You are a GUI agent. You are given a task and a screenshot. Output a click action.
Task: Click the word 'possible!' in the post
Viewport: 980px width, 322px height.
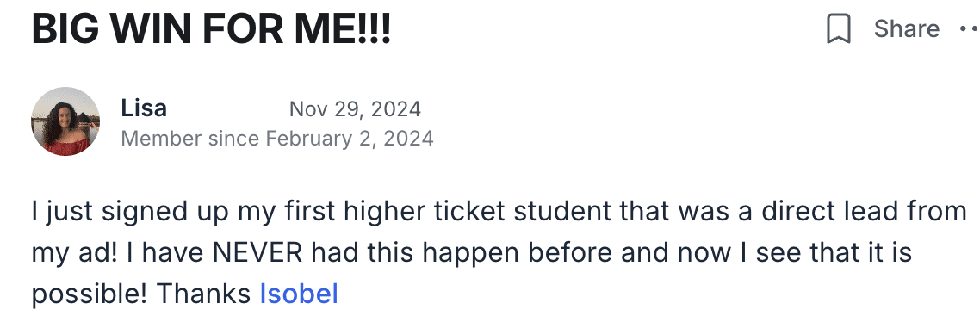click(x=90, y=295)
